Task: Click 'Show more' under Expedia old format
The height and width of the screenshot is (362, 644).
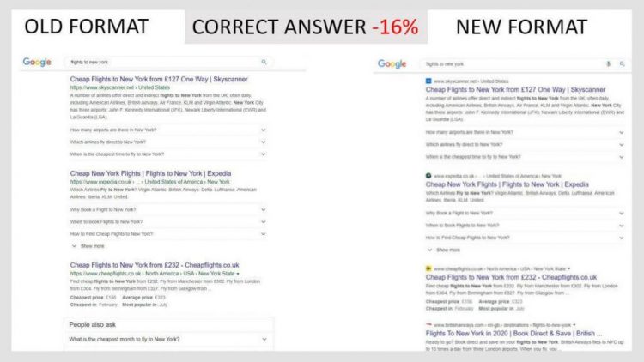Action: (88, 246)
